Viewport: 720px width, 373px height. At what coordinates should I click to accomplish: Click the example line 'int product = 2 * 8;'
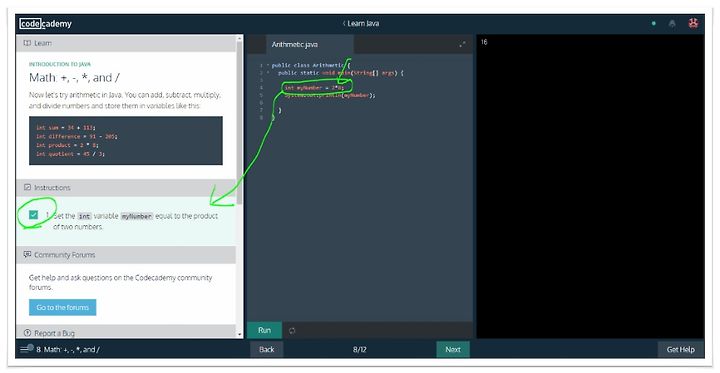tap(67, 145)
